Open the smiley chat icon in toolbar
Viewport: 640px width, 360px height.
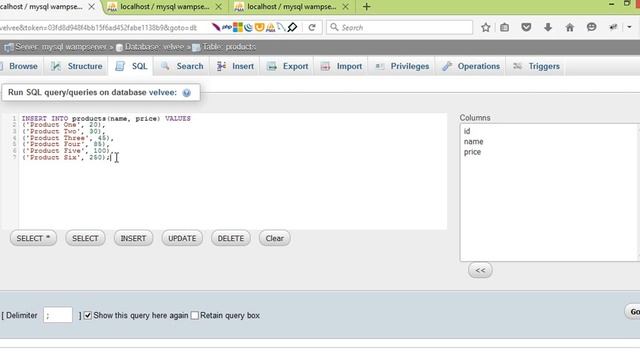591,27
